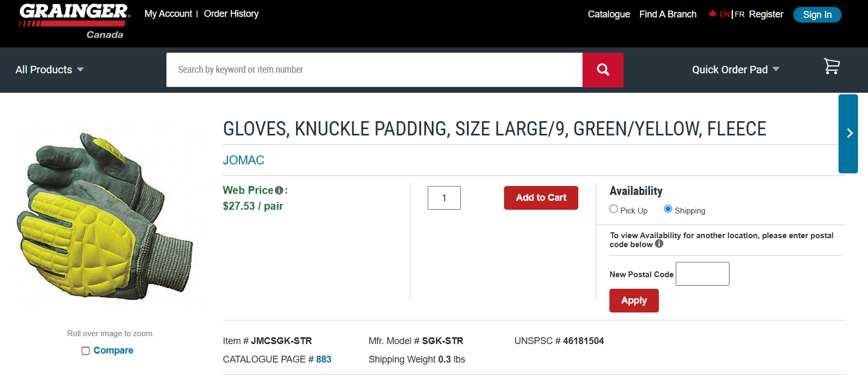
Task: Go to Order History
Action: 231,14
